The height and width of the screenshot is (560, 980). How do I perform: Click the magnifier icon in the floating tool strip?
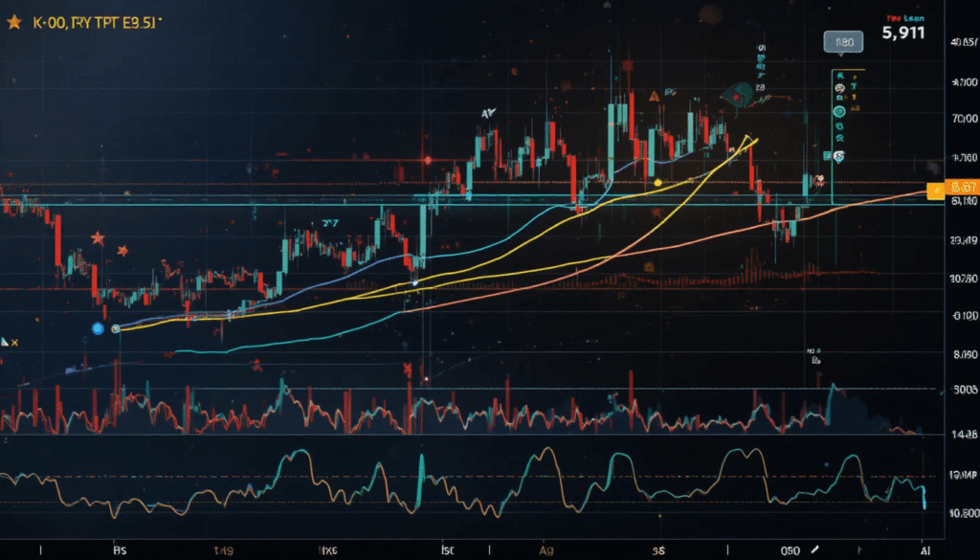pyautogui.click(x=839, y=97)
